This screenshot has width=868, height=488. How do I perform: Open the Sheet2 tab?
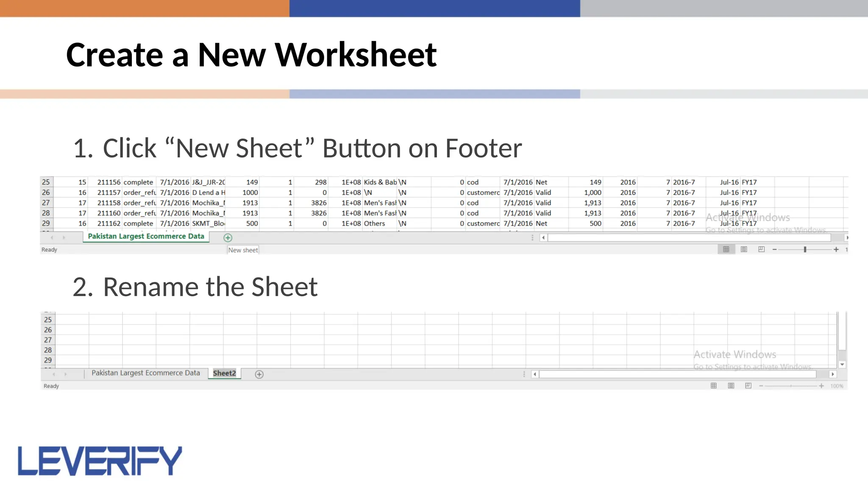[224, 373]
